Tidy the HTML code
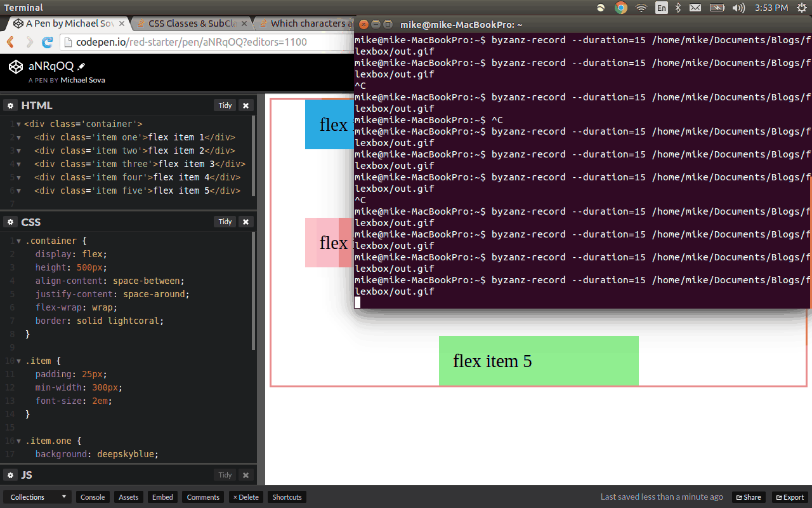Image resolution: width=812 pixels, height=508 pixels. (225, 105)
